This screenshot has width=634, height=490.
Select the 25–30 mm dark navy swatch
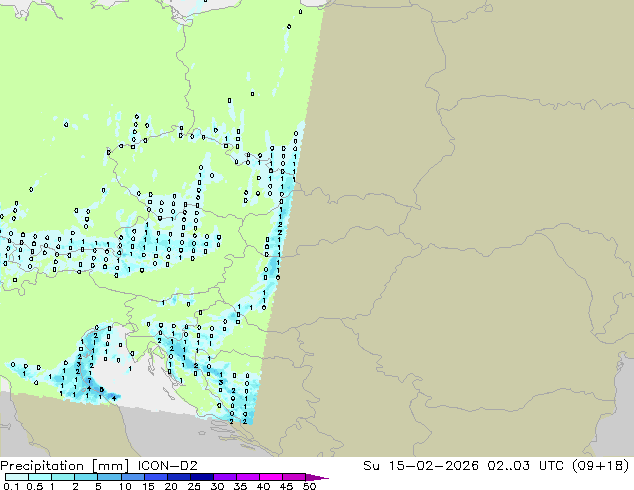point(201,477)
